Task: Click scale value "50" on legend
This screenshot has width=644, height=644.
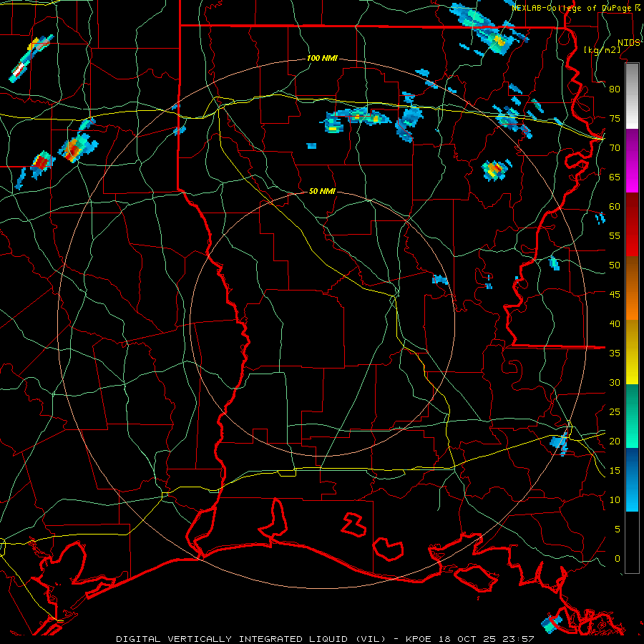Action: pyautogui.click(x=615, y=265)
